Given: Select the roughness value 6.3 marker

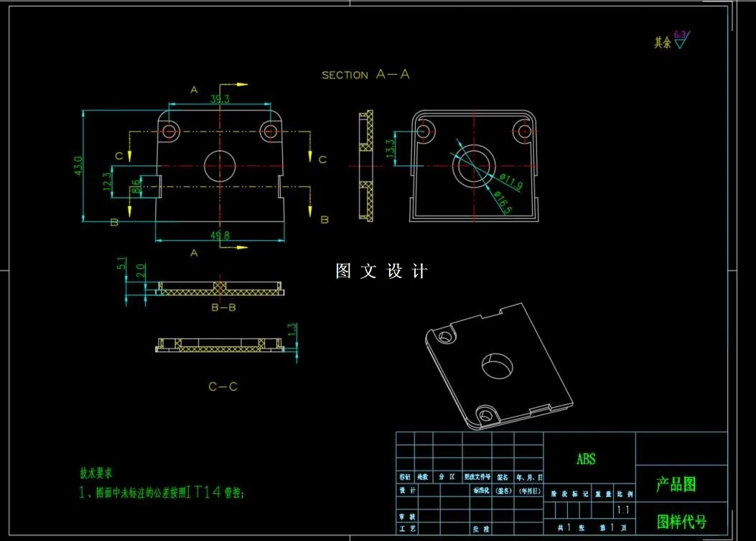Looking at the screenshot, I should coord(679,32).
